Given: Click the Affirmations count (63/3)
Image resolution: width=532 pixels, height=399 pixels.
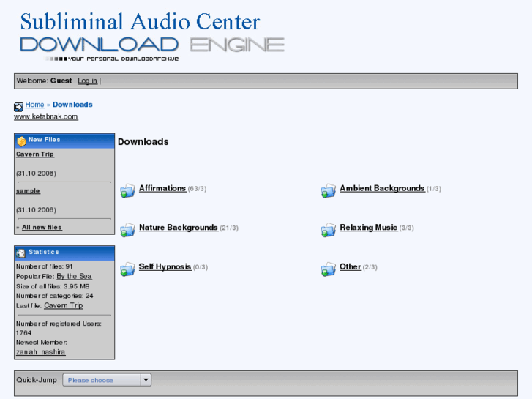Looking at the screenshot, I should (197, 189).
